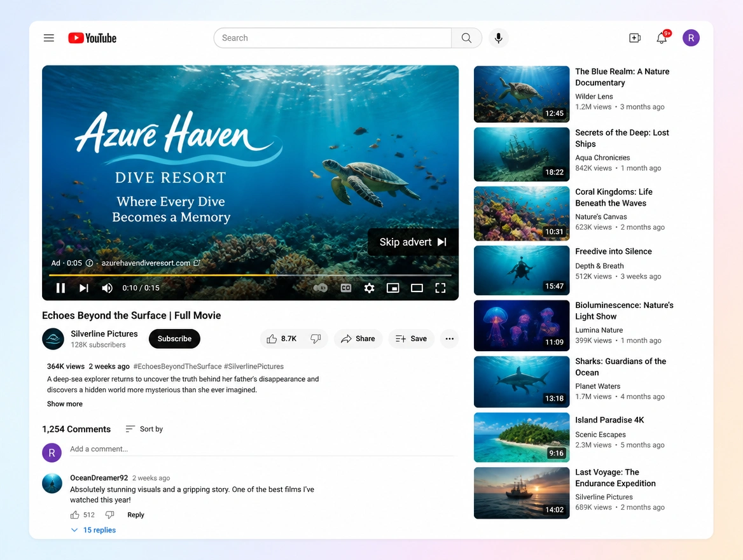Viewport: 743px width, 560px height.
Task: Click the search magnifier button
Action: click(x=466, y=38)
